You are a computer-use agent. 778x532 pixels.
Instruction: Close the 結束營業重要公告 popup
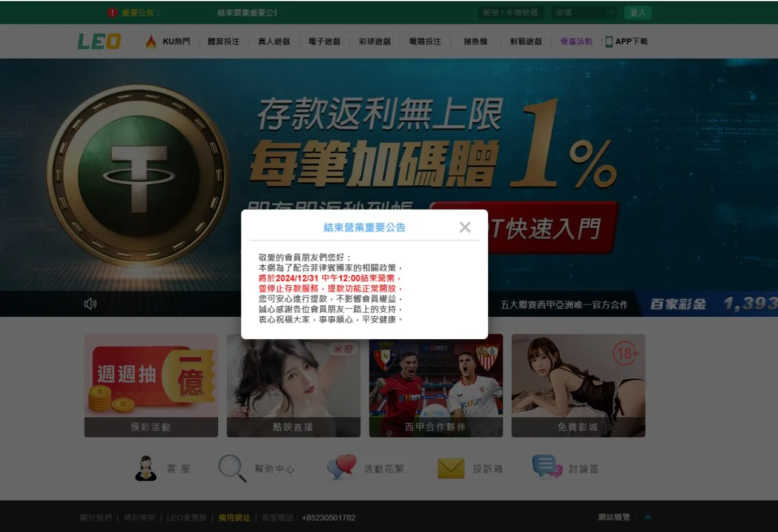pos(465,227)
